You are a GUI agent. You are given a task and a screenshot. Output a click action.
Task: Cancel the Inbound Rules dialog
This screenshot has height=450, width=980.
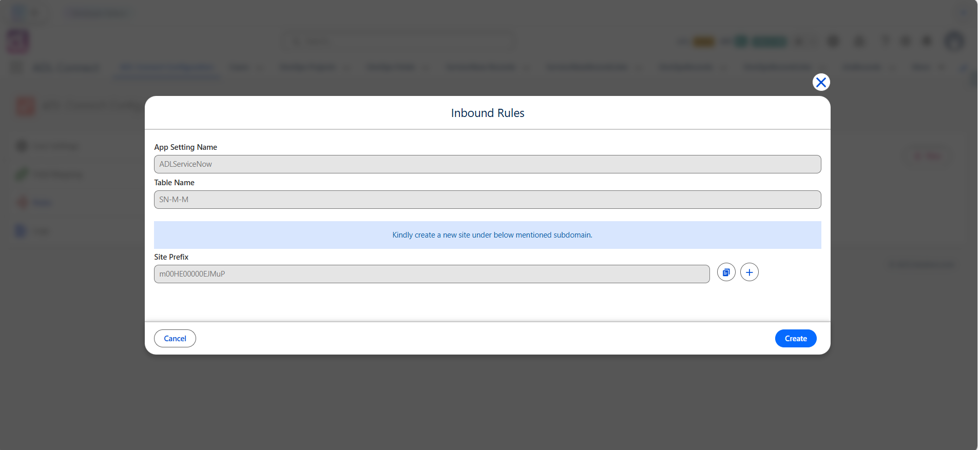[x=175, y=339]
